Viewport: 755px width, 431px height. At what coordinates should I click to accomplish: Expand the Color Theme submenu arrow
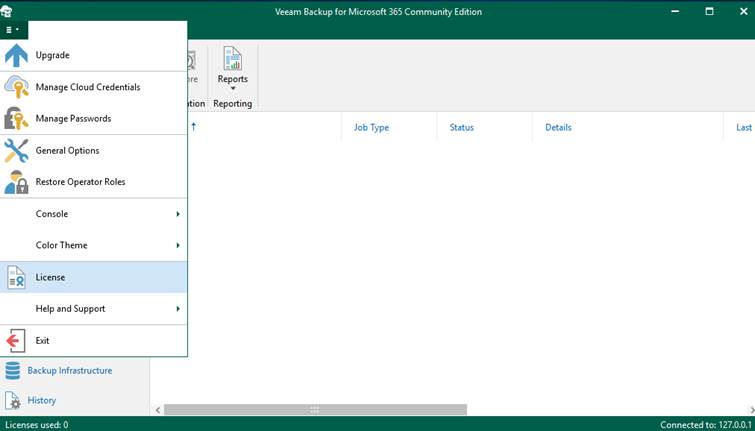(178, 246)
